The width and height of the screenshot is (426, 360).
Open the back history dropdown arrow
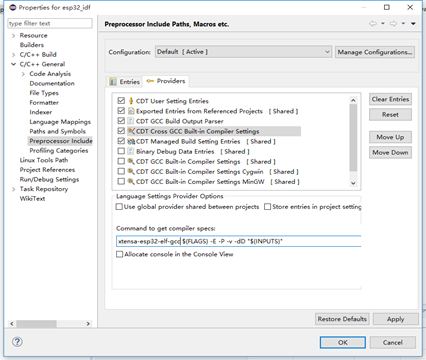383,23
